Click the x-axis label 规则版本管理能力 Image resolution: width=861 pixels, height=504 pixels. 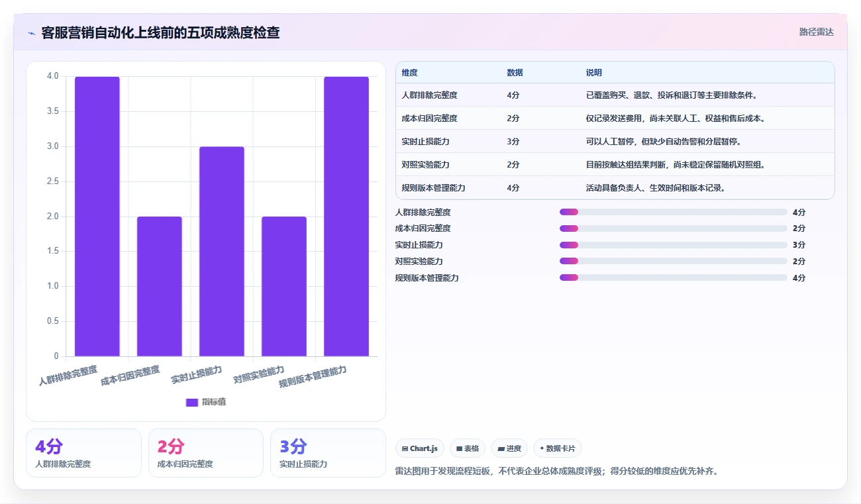click(x=313, y=377)
